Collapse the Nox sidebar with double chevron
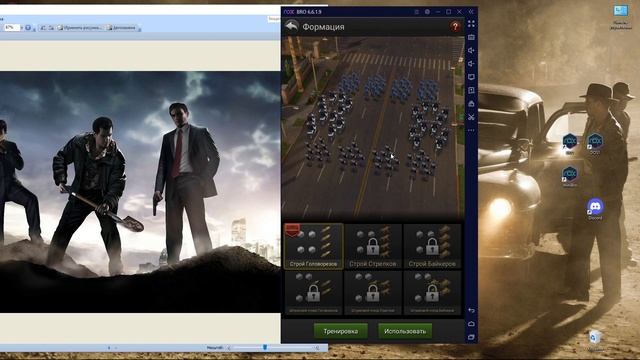The width and height of the screenshot is (640, 360). coord(471,12)
